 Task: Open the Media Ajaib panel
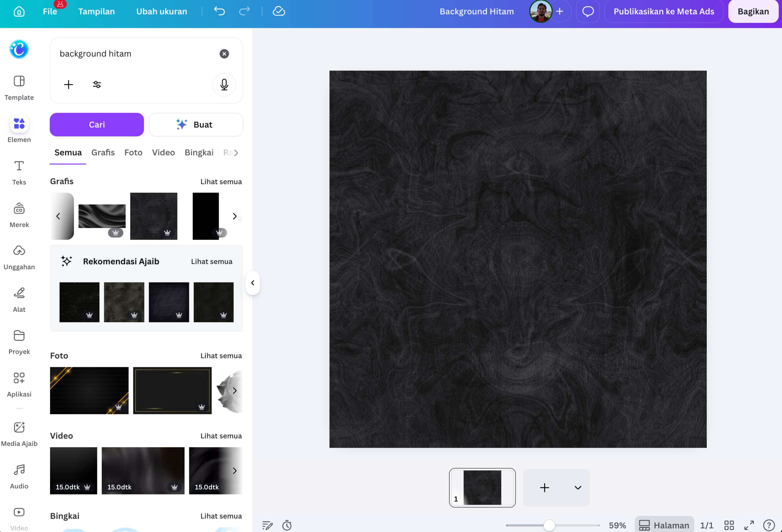[19, 434]
